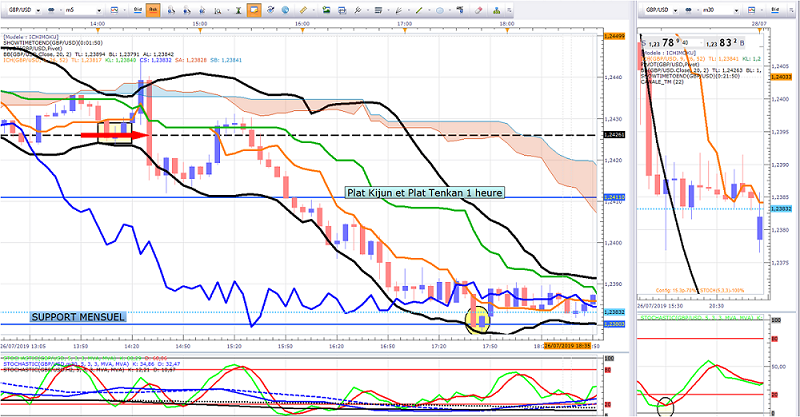Click the [Modele : ICHIMOKU] legend text
This screenshot has width=800, height=417.
[x=31, y=37]
